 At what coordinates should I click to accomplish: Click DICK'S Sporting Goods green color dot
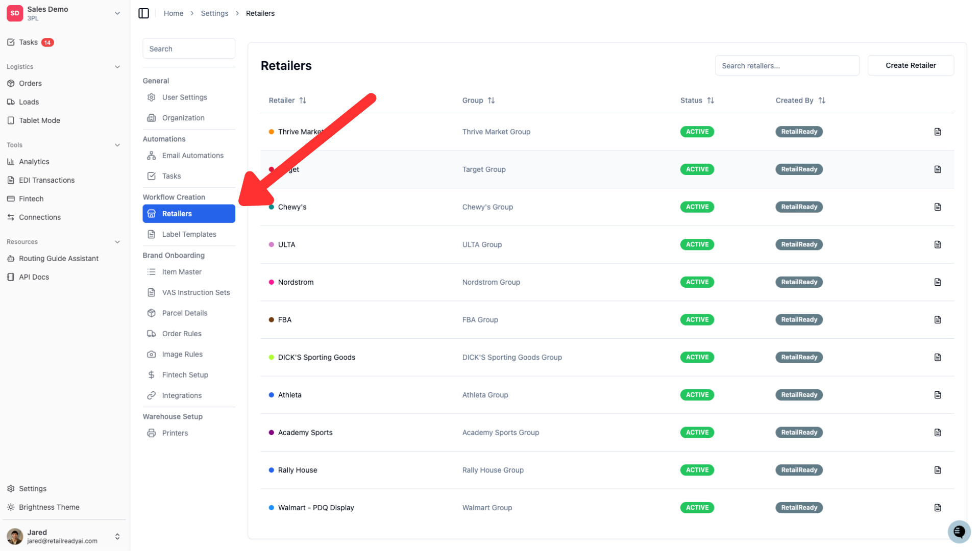(272, 357)
